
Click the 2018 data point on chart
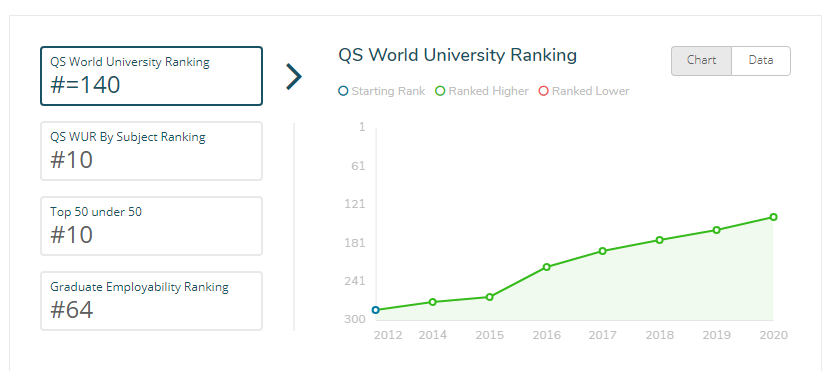tap(659, 240)
